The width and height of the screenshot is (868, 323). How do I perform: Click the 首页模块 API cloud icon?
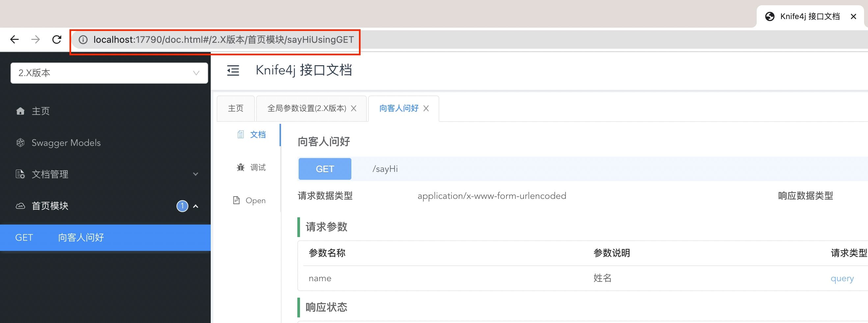pyautogui.click(x=20, y=206)
